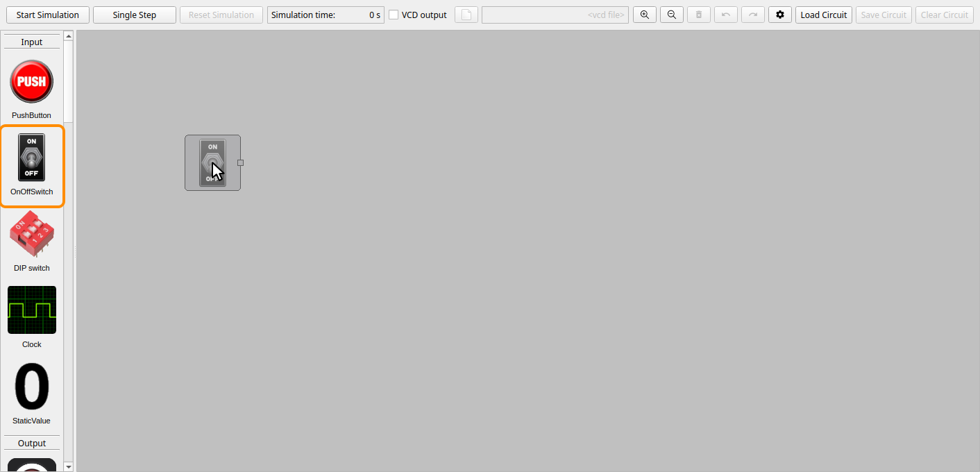Redo the last undone action
The image size is (980, 472).
pyautogui.click(x=753, y=15)
